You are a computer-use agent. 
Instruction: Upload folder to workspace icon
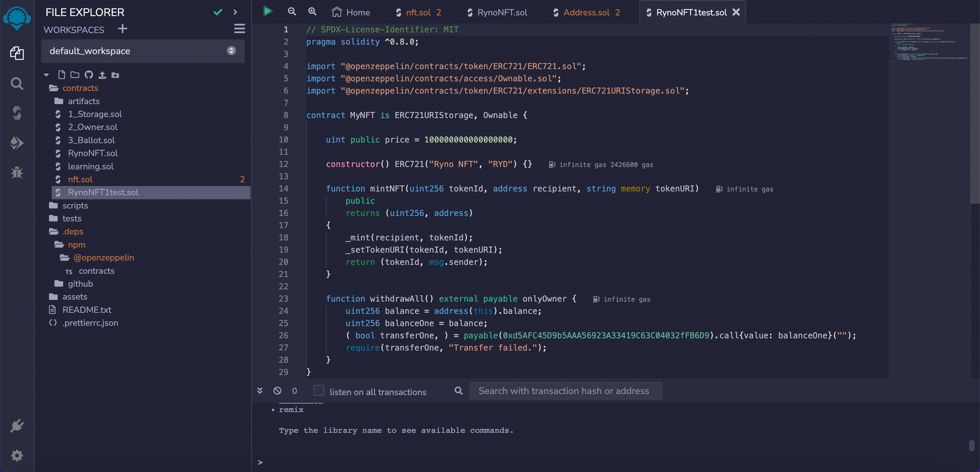pyautogui.click(x=115, y=75)
